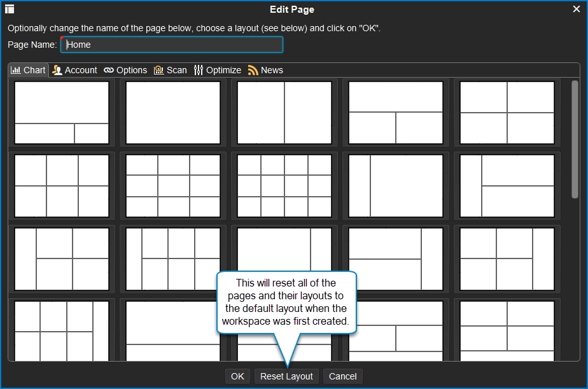Viewport: 588px width, 389px height.
Task: Pick the narrow left column with wide right layout
Action: [396, 186]
